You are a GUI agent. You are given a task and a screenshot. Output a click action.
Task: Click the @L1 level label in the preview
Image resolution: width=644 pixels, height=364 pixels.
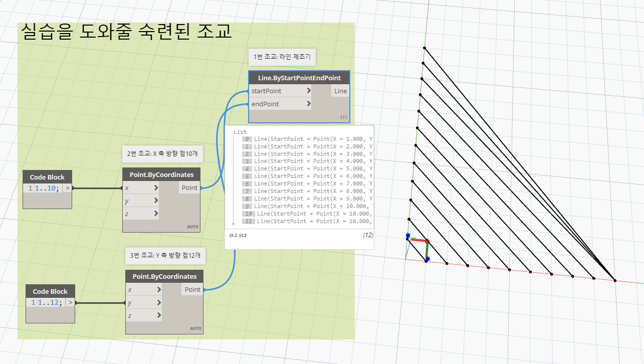coord(243,235)
